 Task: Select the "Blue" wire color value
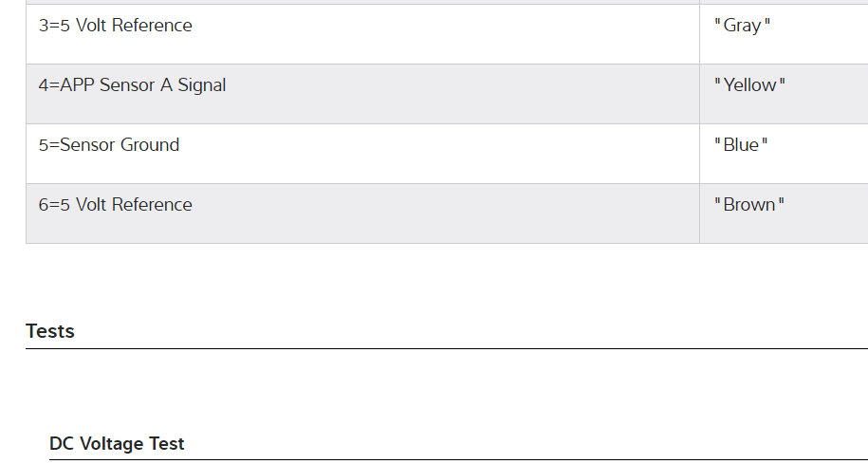[741, 145]
